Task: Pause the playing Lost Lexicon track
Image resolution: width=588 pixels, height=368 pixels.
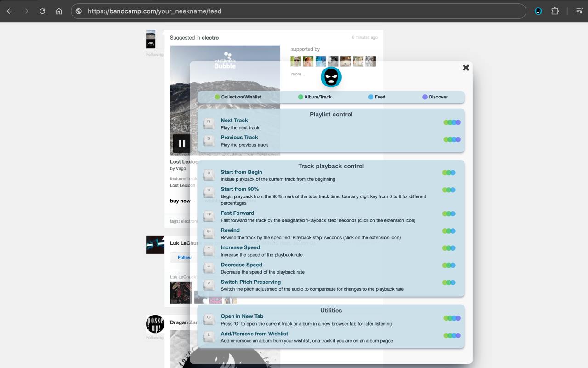Action: click(181, 143)
